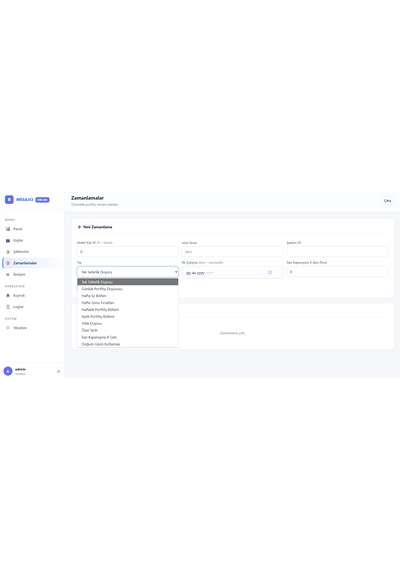The height and width of the screenshot is (570, 400).
Task: Click the admin avatar icon
Action: 8,371
